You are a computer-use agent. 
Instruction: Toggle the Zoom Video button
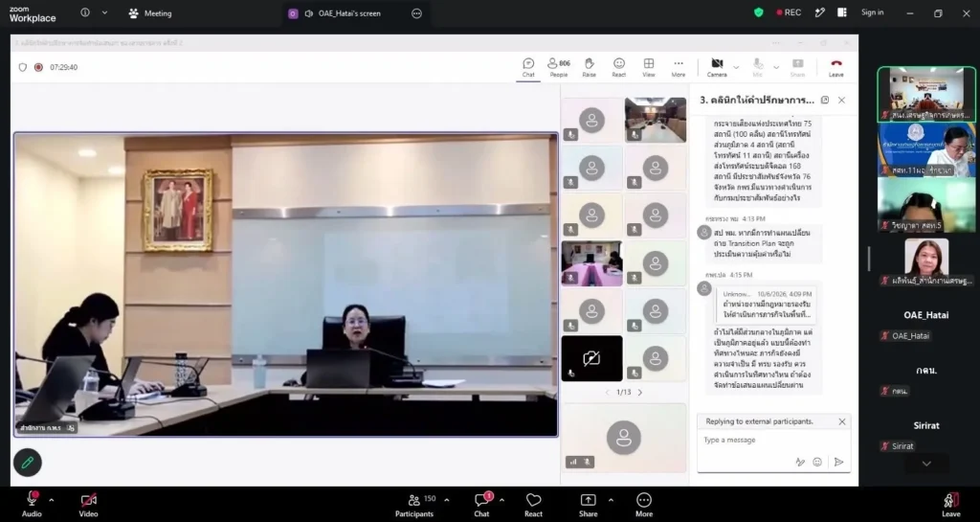tap(89, 505)
